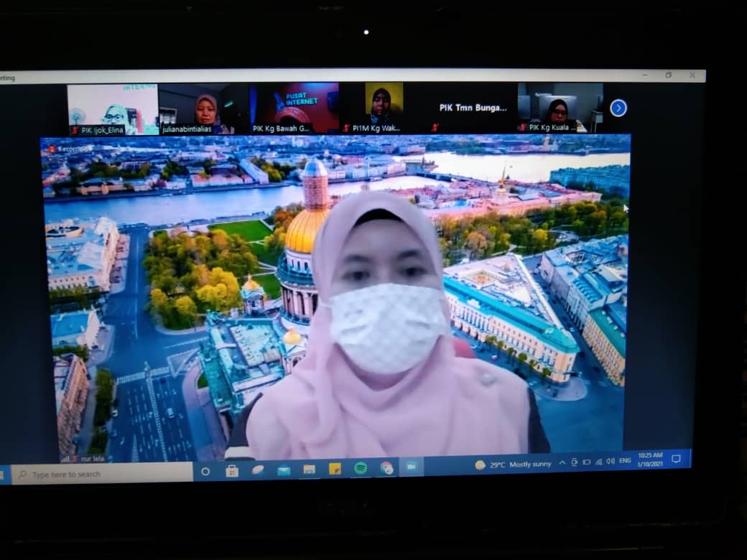Viewport: 747px width, 560px height.
Task: Open the Mail app in taskbar
Action: [x=284, y=470]
